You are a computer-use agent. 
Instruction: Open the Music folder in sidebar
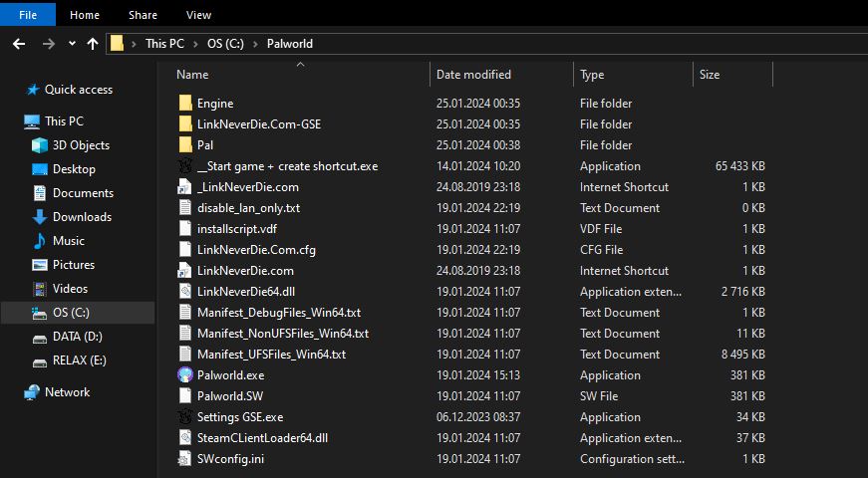pyautogui.click(x=68, y=241)
